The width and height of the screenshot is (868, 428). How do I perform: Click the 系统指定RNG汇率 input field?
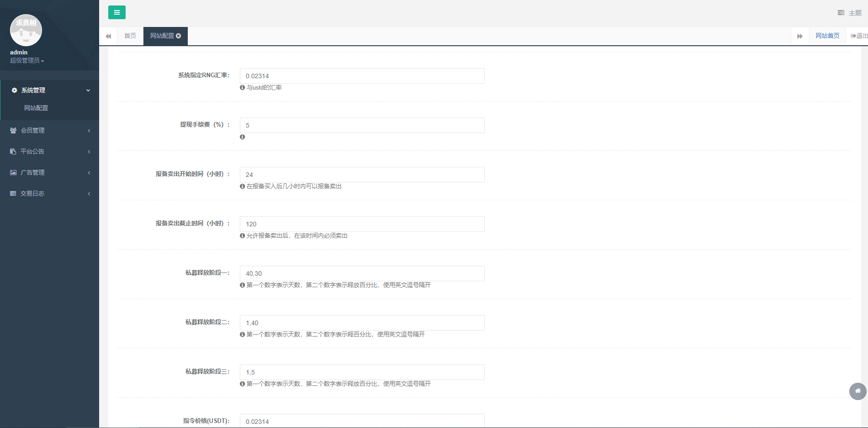pos(362,76)
